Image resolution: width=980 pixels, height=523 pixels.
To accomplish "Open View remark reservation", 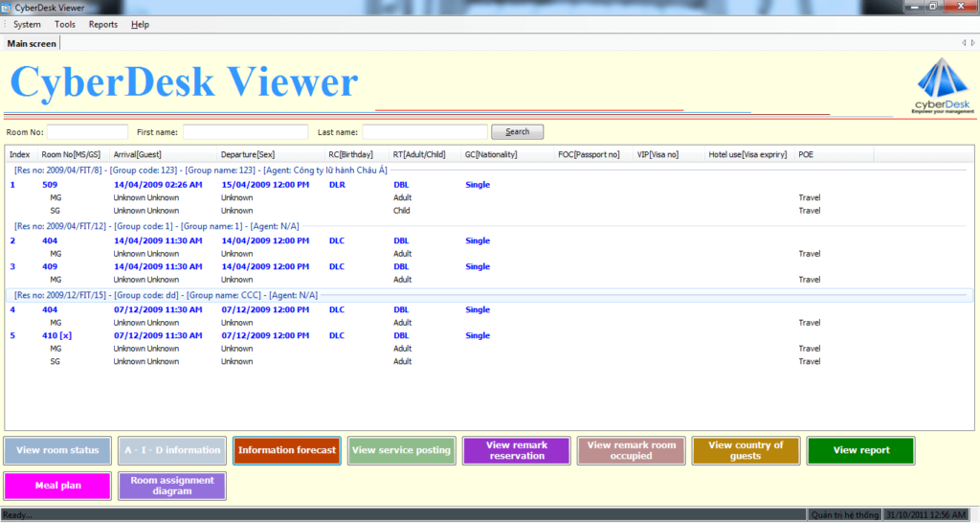I will tap(516, 451).
